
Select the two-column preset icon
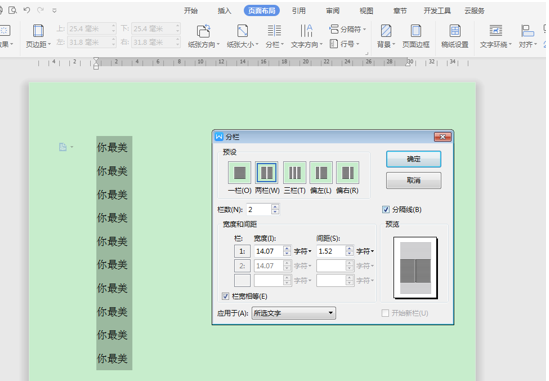(x=267, y=172)
